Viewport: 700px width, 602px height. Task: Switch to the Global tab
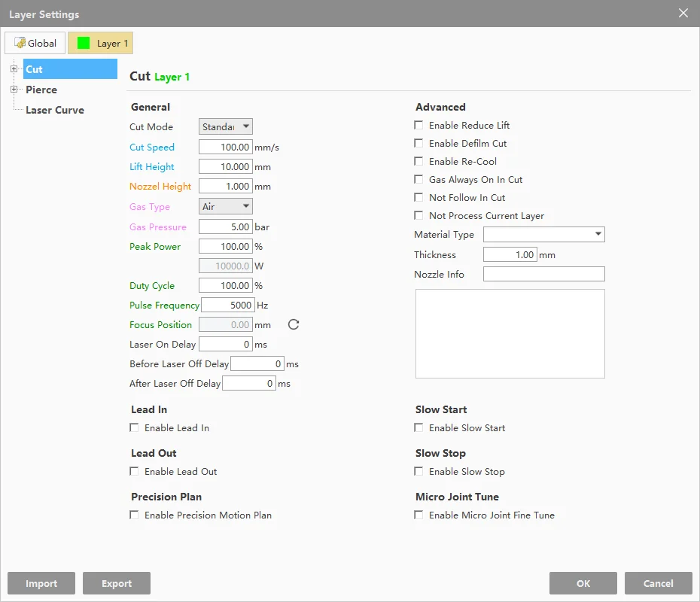point(35,43)
